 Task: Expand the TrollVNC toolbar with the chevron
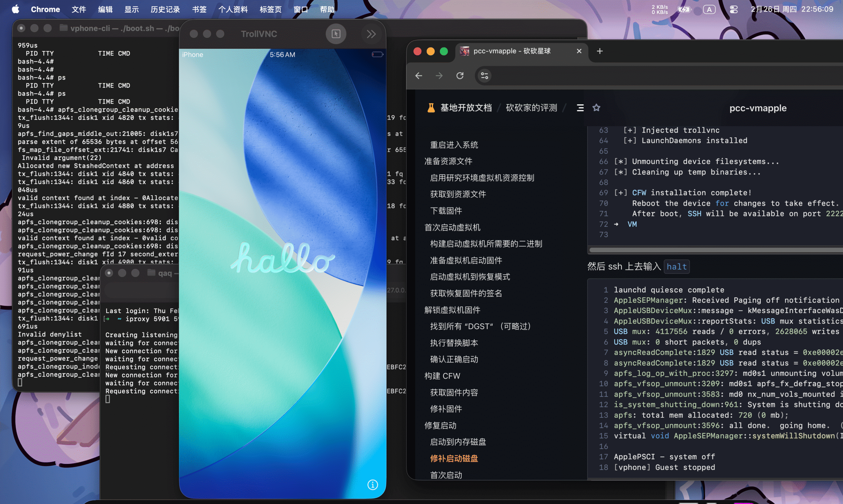371,34
